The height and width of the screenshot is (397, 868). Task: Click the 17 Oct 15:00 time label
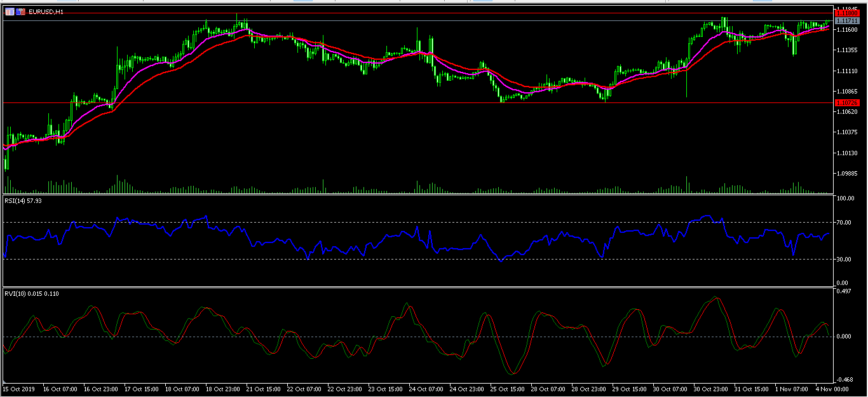141,388
